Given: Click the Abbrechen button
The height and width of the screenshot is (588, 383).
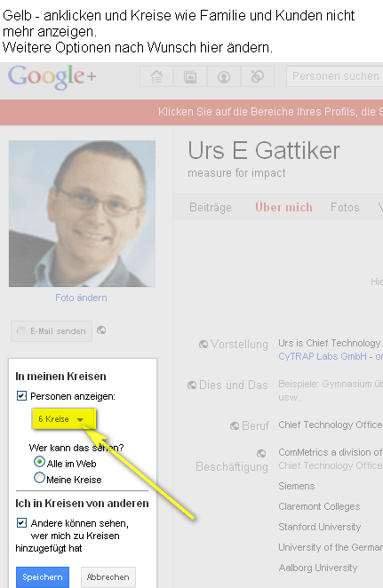Looking at the screenshot, I should click(x=108, y=577).
